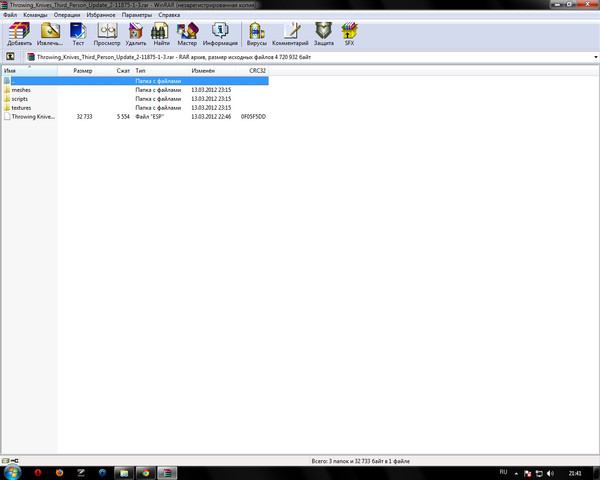
Task: Click the packed size 5 554
Action: (x=123, y=116)
